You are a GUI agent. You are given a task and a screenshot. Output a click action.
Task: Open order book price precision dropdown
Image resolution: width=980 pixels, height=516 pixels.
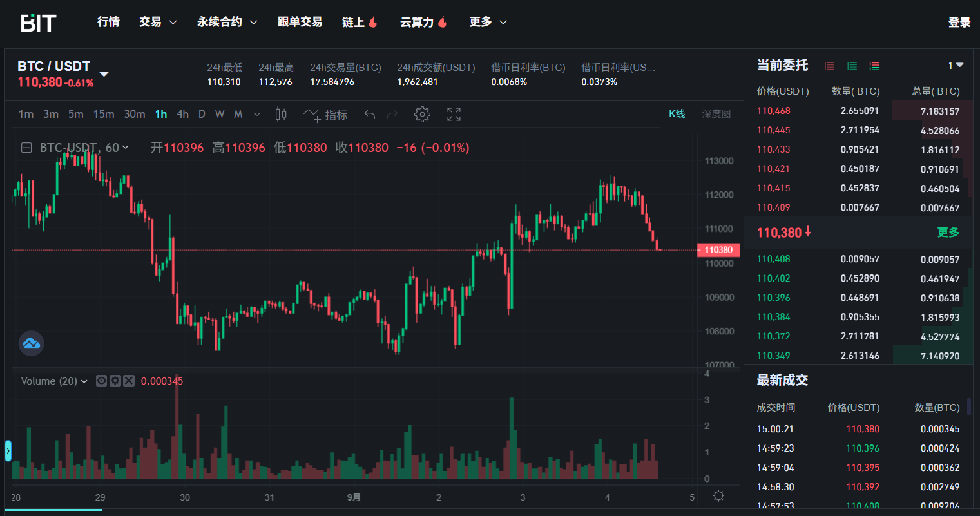[956, 66]
